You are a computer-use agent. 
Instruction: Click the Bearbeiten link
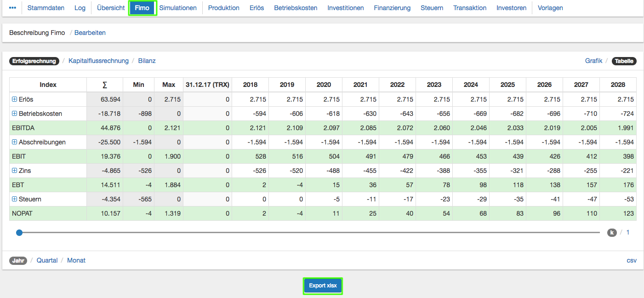[90, 33]
